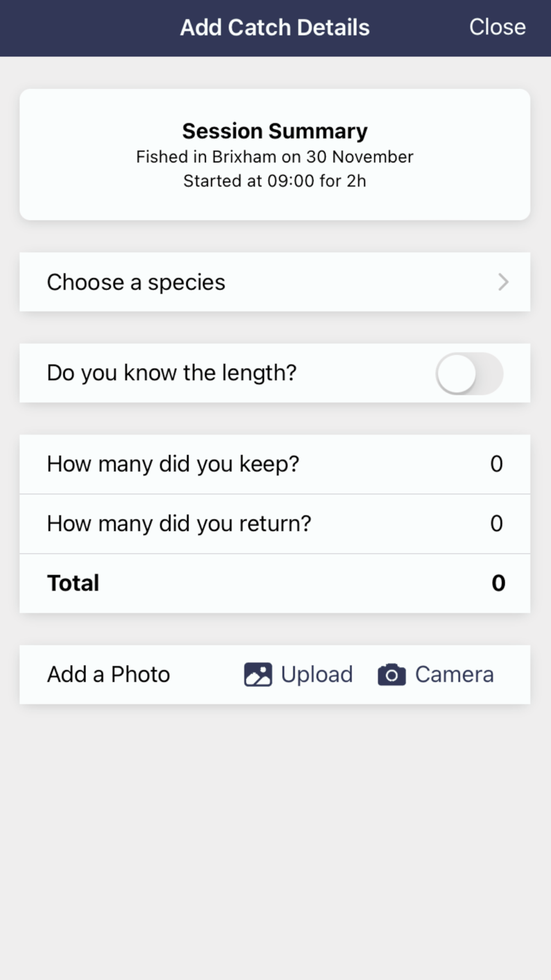Click the Upload text label
The width and height of the screenshot is (551, 980).
tap(317, 674)
